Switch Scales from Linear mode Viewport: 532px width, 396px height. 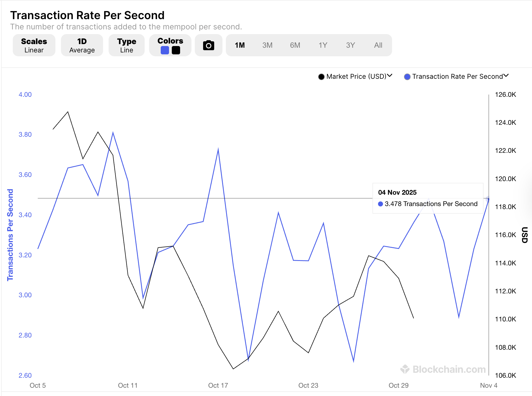click(x=34, y=45)
